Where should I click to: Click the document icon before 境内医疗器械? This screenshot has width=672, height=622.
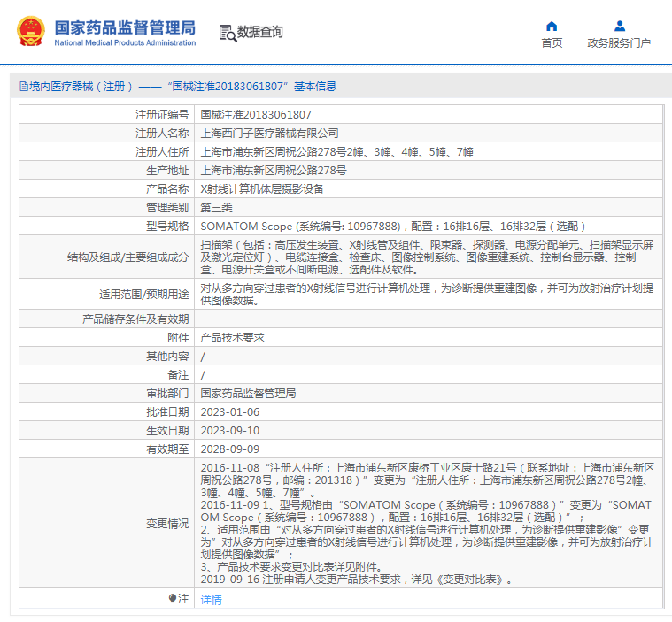click(24, 87)
